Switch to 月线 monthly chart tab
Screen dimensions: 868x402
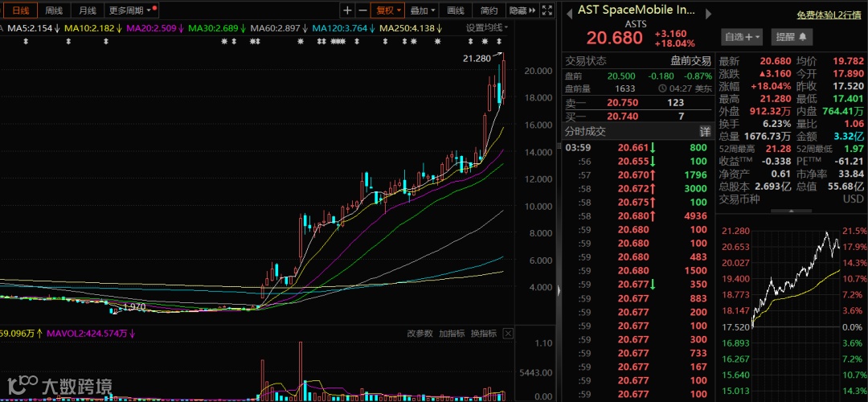coord(87,10)
